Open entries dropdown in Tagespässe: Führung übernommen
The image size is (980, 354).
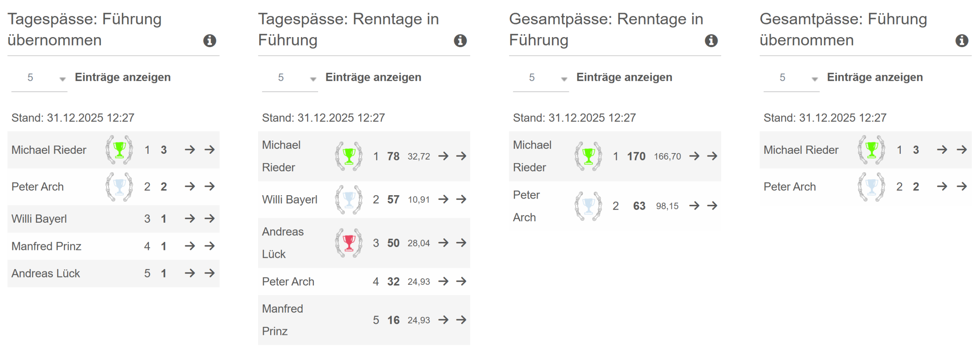(x=39, y=78)
